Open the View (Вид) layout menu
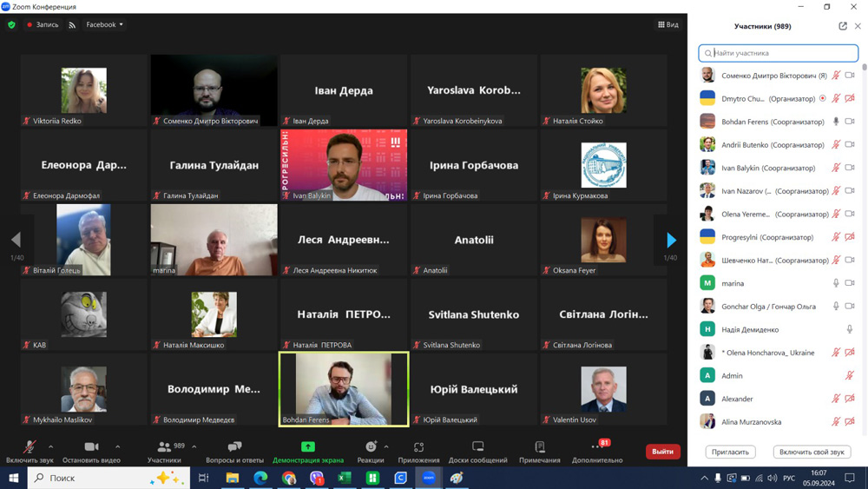868x489 pixels. click(668, 25)
